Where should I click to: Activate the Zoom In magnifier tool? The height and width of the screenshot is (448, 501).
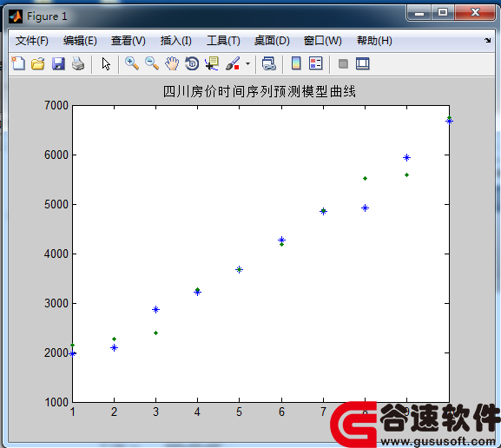132,63
